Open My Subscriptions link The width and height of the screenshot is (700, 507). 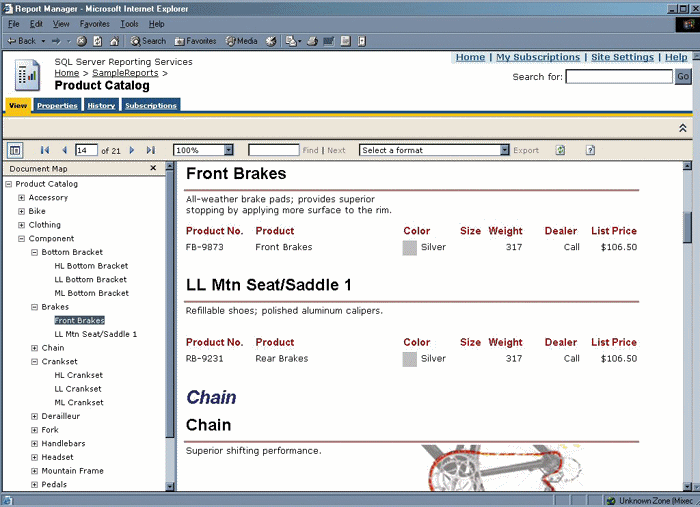tap(538, 57)
